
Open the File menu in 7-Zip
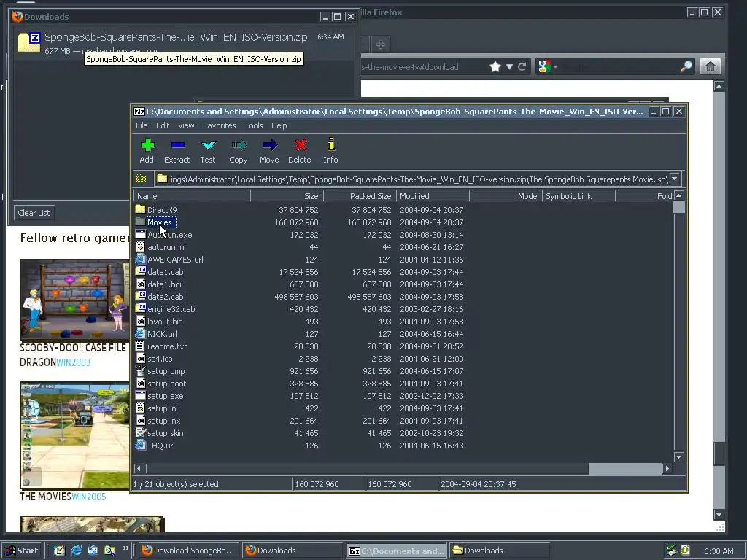[x=142, y=125]
